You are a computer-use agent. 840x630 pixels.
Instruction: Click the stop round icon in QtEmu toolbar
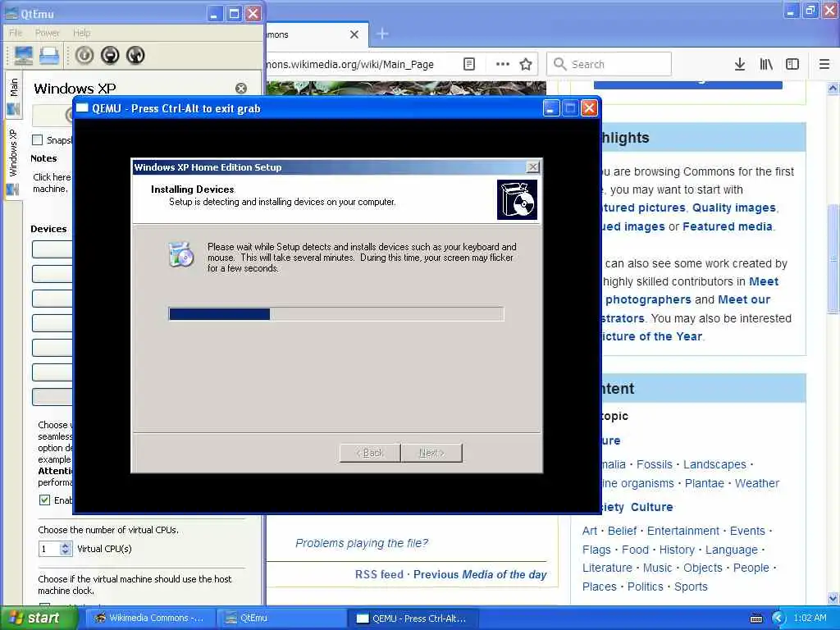(x=110, y=55)
